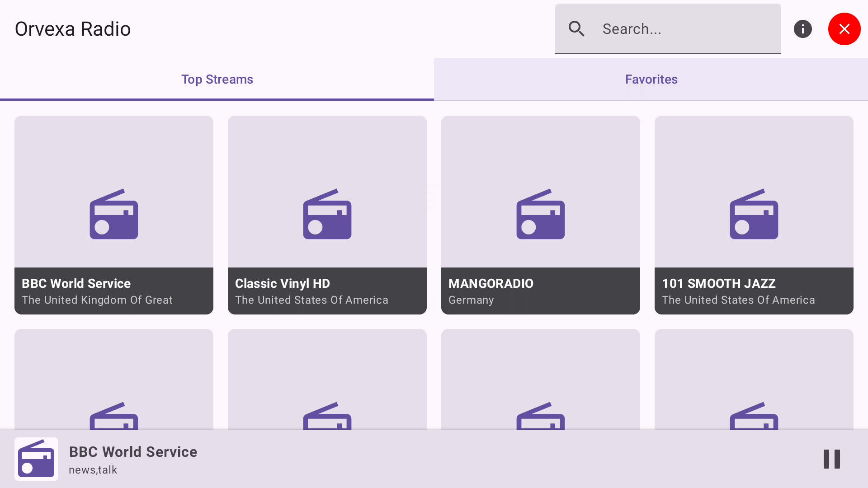Click the 101 SMOOTH JAZZ card title
The width and height of the screenshot is (868, 488).
[719, 283]
